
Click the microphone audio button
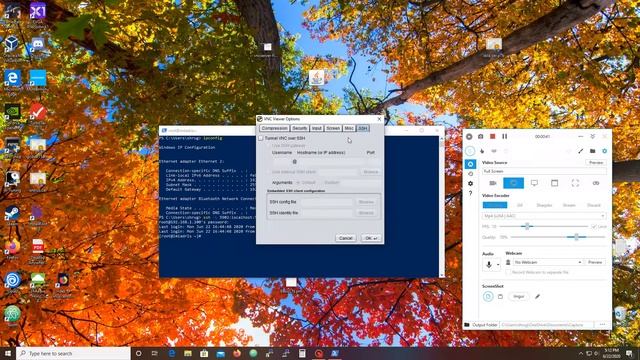489,265
